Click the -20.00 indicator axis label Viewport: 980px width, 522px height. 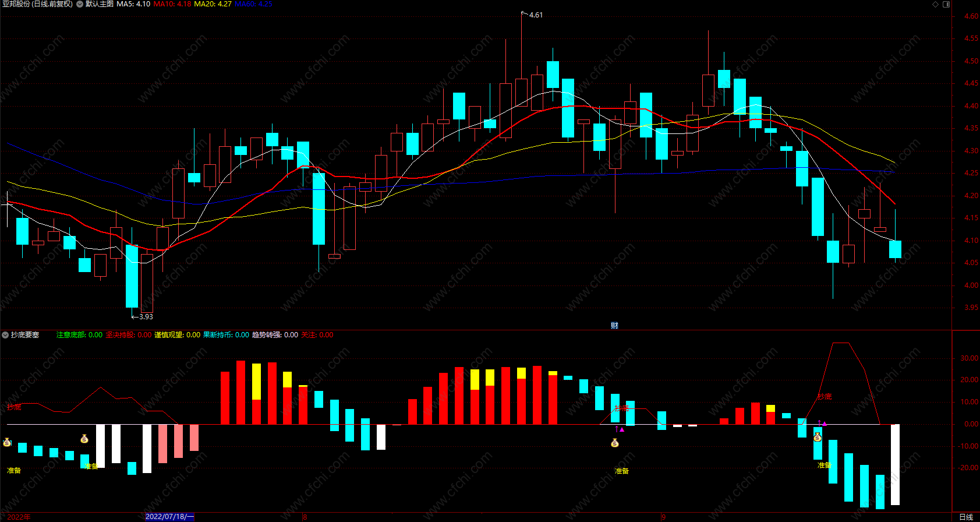click(x=968, y=468)
